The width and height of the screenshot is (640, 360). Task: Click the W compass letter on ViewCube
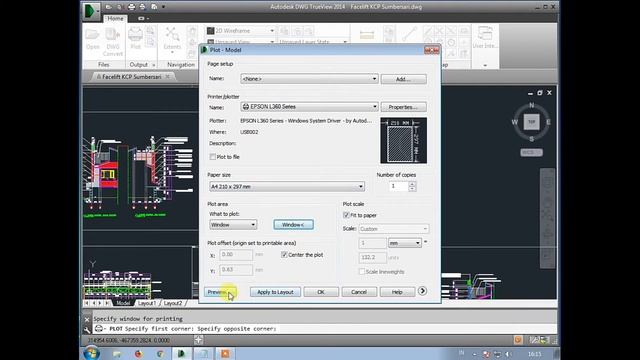tap(515, 122)
